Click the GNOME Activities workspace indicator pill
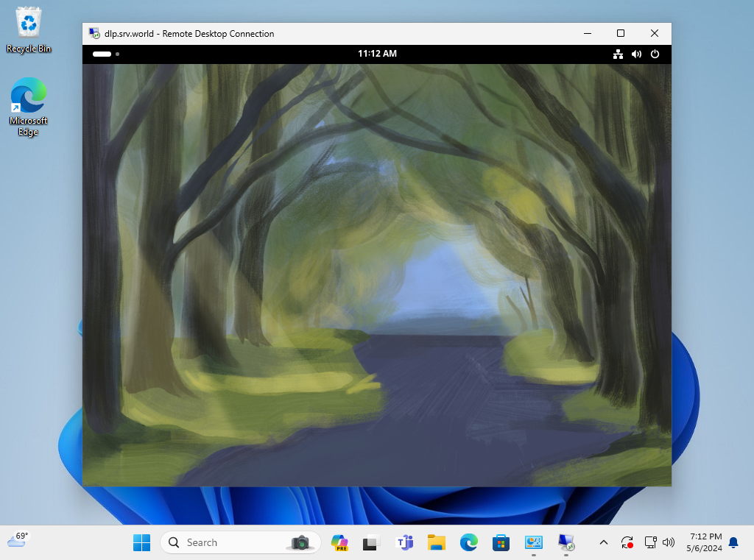The width and height of the screenshot is (754, 560). click(102, 54)
